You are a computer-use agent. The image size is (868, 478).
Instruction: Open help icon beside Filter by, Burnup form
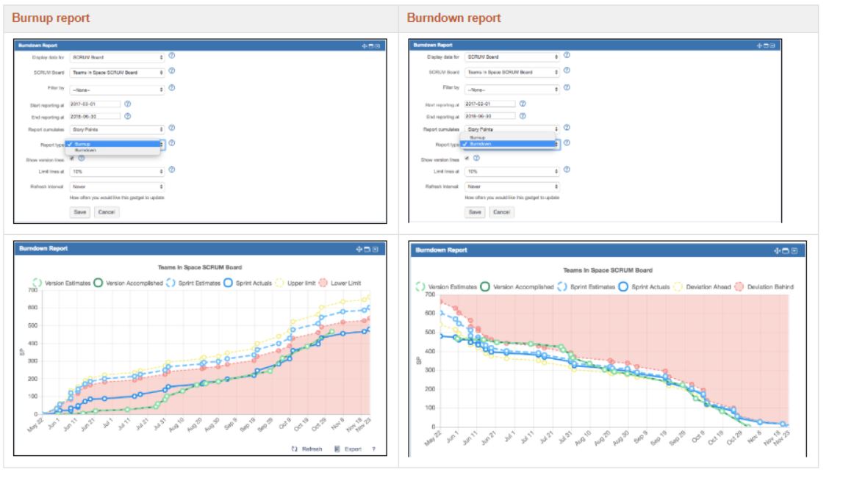(x=171, y=88)
